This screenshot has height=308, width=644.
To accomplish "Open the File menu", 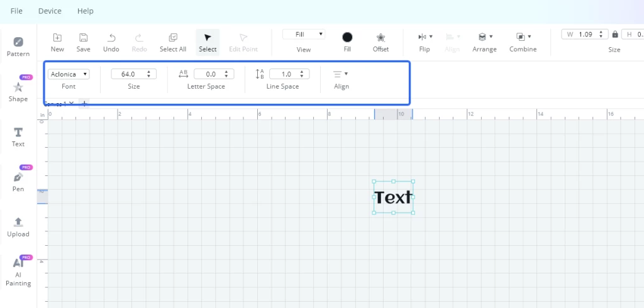I will pyautogui.click(x=16, y=11).
